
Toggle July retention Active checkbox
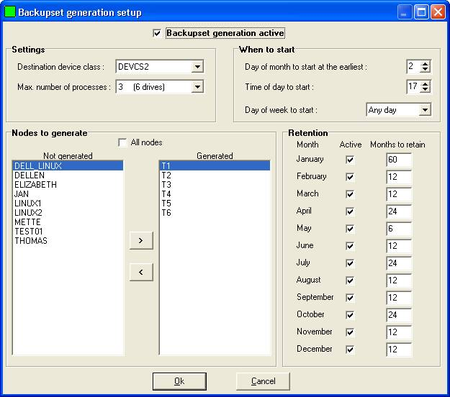click(x=350, y=263)
